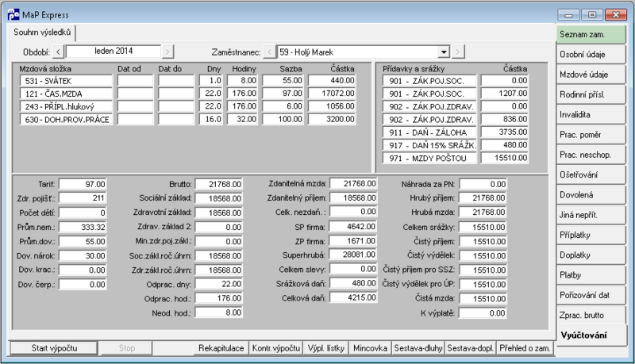Open the Seznam zam. section
Screen dimensions: 635x364
pos(591,34)
